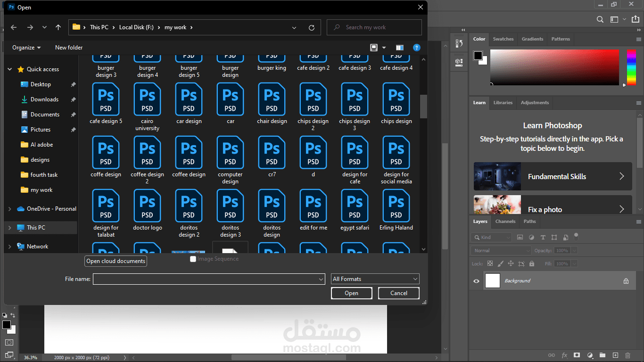Switch to the Channels tab
644x362 pixels.
coord(505,222)
